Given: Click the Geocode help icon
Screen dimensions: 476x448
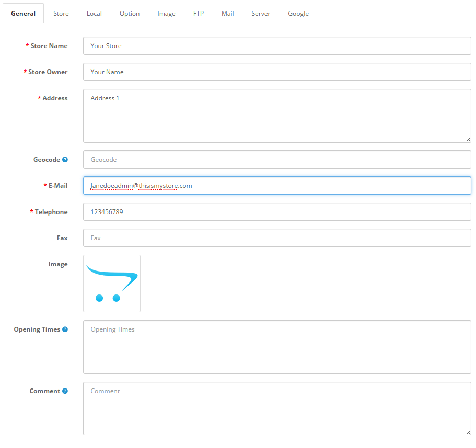Looking at the screenshot, I should [x=65, y=160].
